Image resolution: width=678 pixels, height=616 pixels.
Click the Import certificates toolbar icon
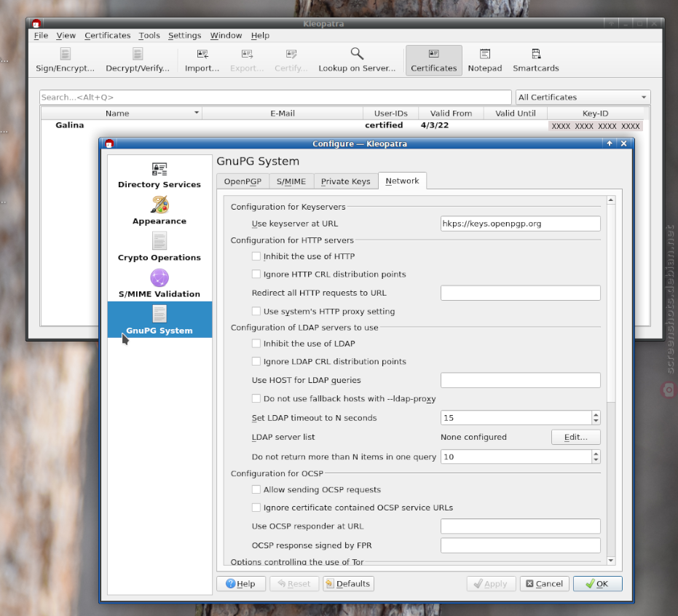(202, 60)
